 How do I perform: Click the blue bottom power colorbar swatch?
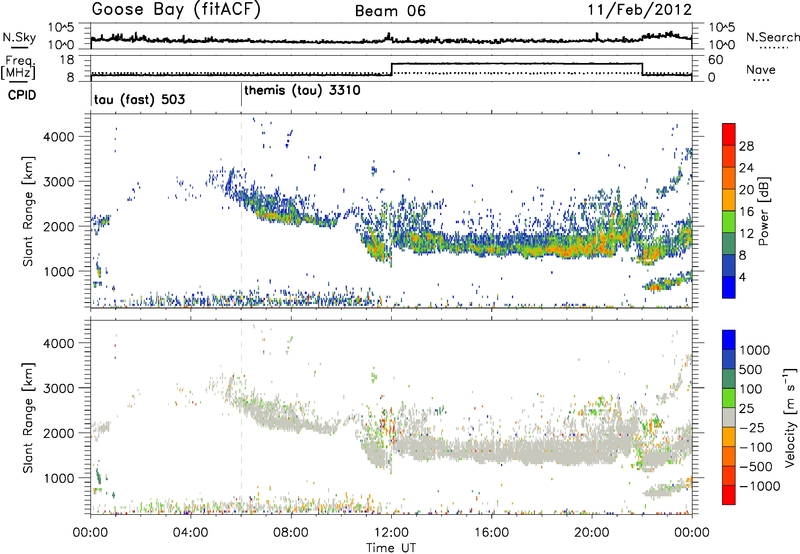[x=729, y=287]
